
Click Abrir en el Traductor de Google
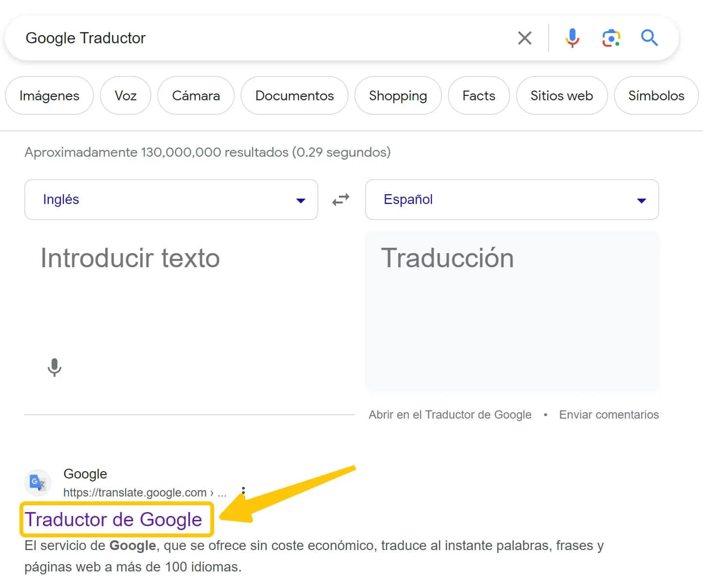pyautogui.click(x=450, y=415)
